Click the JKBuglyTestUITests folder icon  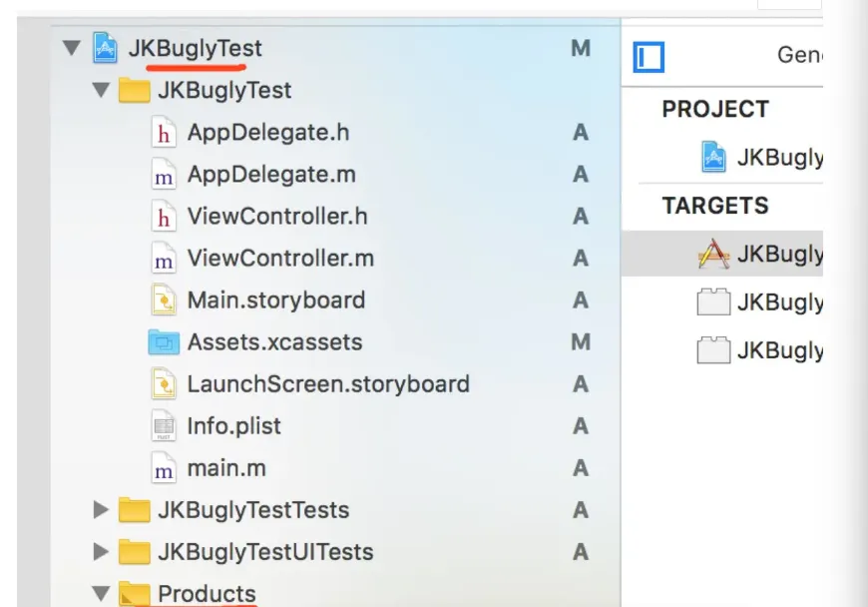(x=134, y=552)
